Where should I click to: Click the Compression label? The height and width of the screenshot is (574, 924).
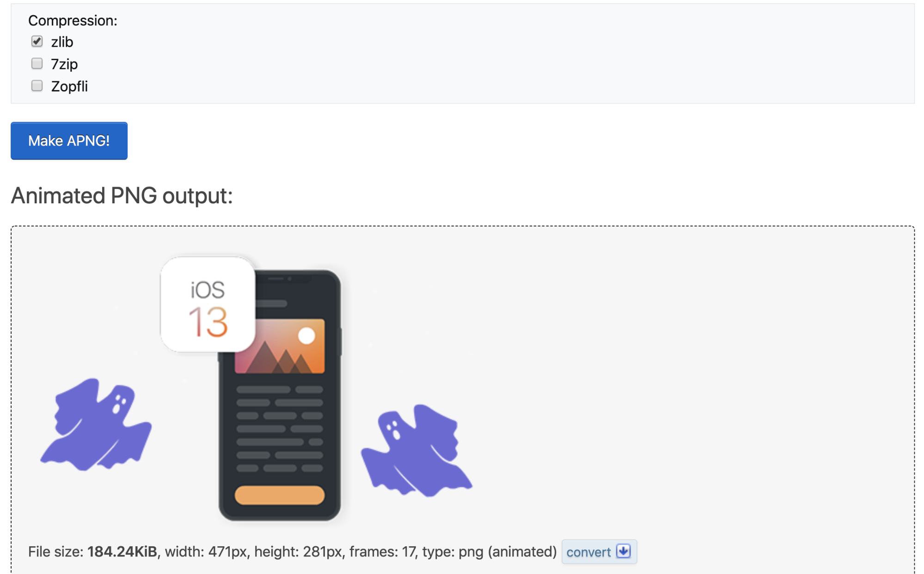[x=73, y=21]
